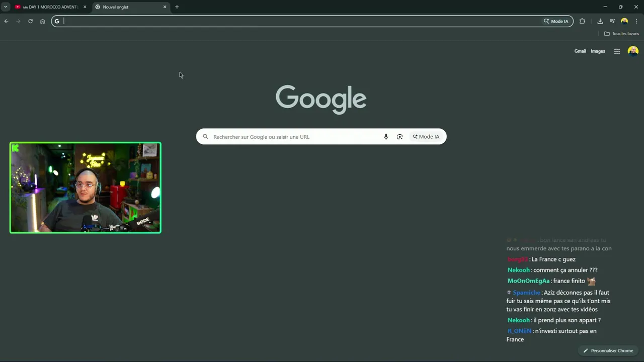Click Mode IA in the address bar

coord(556,21)
